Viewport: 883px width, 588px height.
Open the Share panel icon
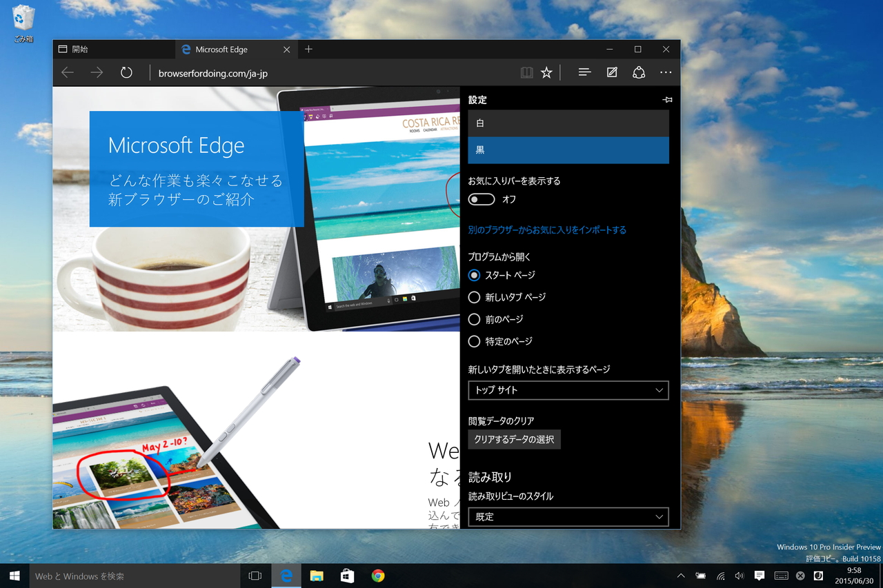[x=638, y=72]
